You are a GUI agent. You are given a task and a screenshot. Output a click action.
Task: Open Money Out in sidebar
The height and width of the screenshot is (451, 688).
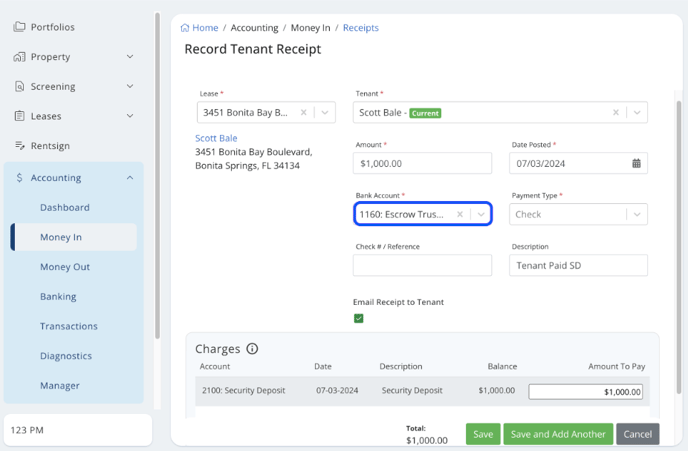(x=65, y=267)
